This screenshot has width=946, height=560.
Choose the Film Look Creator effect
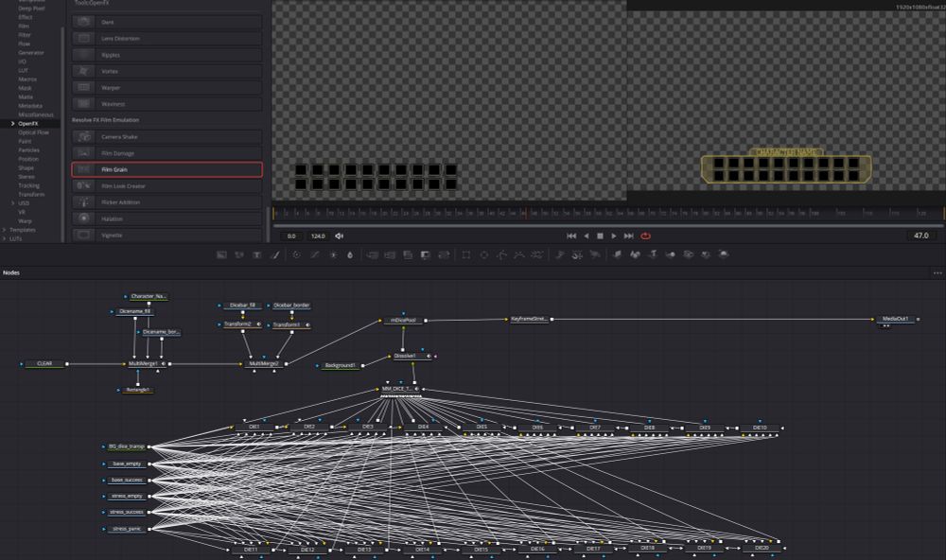pos(166,185)
